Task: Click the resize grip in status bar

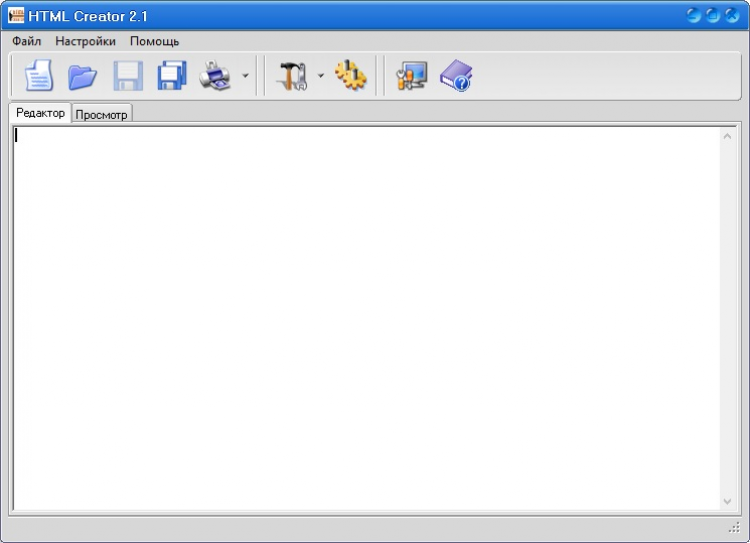Action: click(x=734, y=528)
